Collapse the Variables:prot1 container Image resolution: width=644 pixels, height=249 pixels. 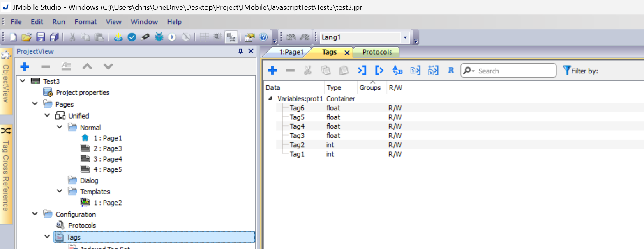click(x=270, y=98)
